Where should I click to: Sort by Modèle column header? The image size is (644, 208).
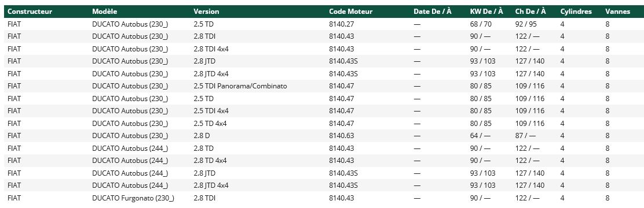[x=104, y=12]
